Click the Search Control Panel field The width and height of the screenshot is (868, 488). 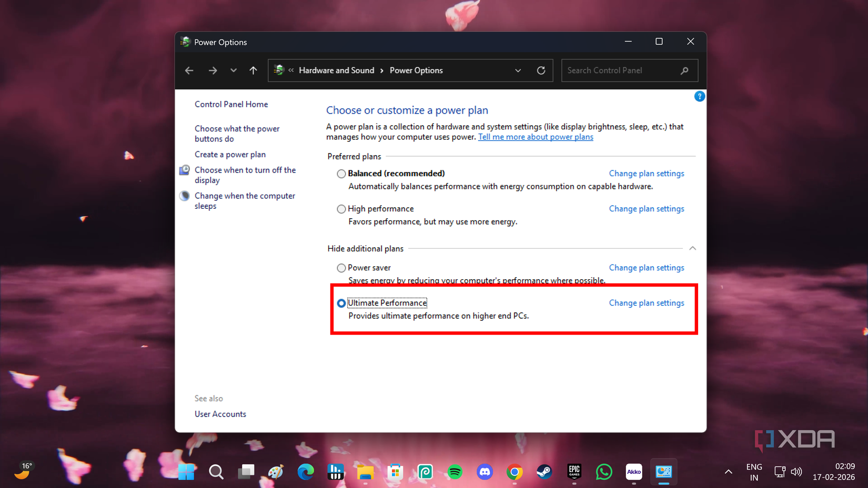(x=630, y=70)
